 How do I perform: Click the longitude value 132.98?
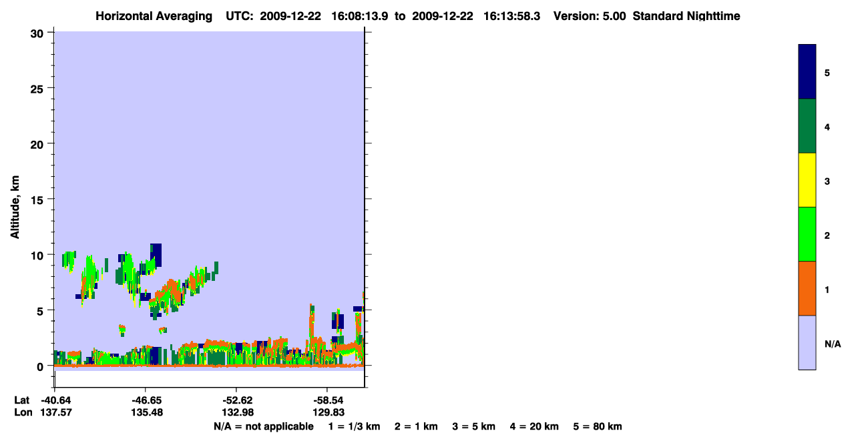[236, 412]
